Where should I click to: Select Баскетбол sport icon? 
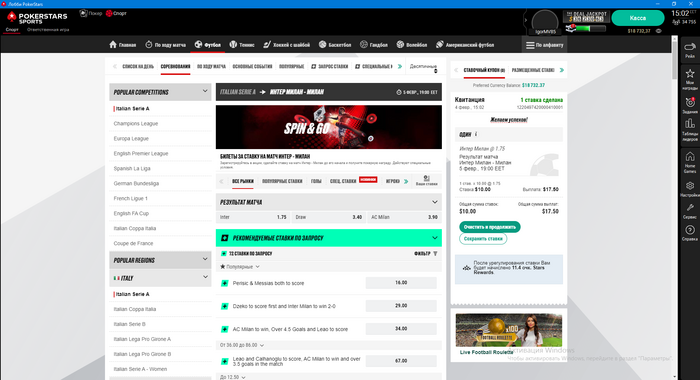click(322, 45)
